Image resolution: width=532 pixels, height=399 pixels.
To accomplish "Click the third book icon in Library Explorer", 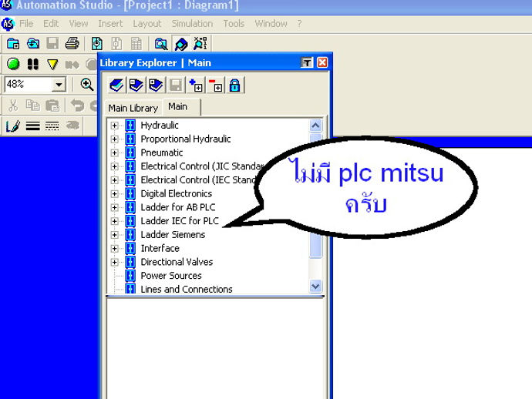I will pyautogui.click(x=156, y=85).
